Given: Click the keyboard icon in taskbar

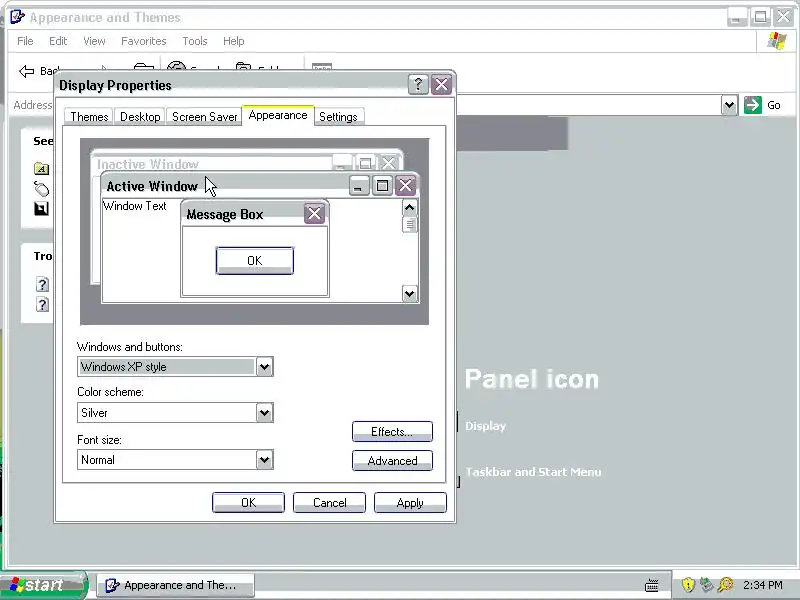Looking at the screenshot, I should 652,585.
